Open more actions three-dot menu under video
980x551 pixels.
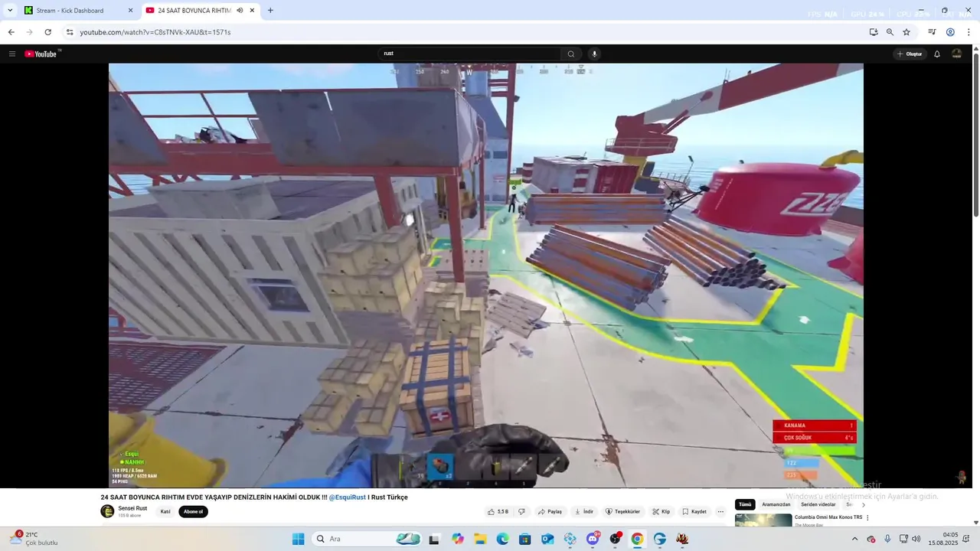point(720,511)
